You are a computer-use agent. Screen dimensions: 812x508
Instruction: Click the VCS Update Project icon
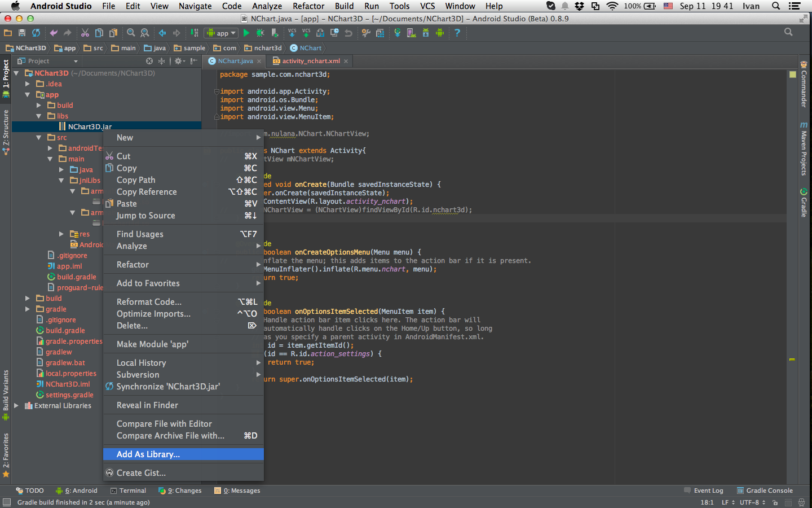point(292,33)
